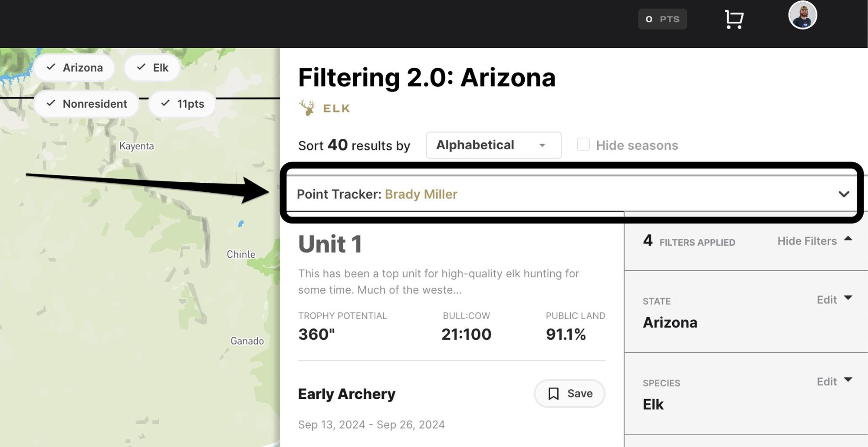868x447 pixels.
Task: Toggle the Elk filter chip
Action: click(x=152, y=67)
